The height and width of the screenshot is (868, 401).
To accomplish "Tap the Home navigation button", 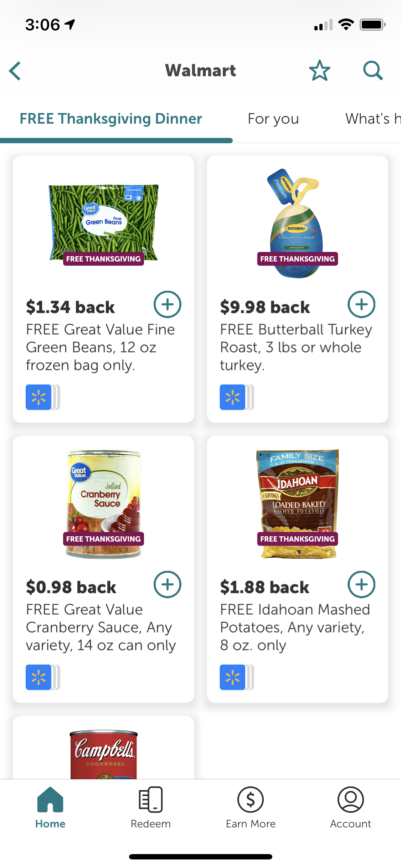I will pos(50,808).
